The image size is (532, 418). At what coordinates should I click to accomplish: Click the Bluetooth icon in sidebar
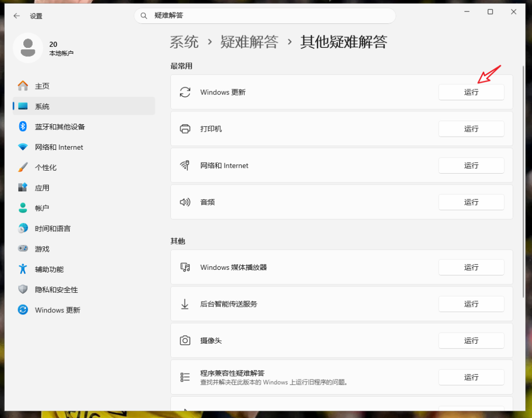[x=23, y=127]
